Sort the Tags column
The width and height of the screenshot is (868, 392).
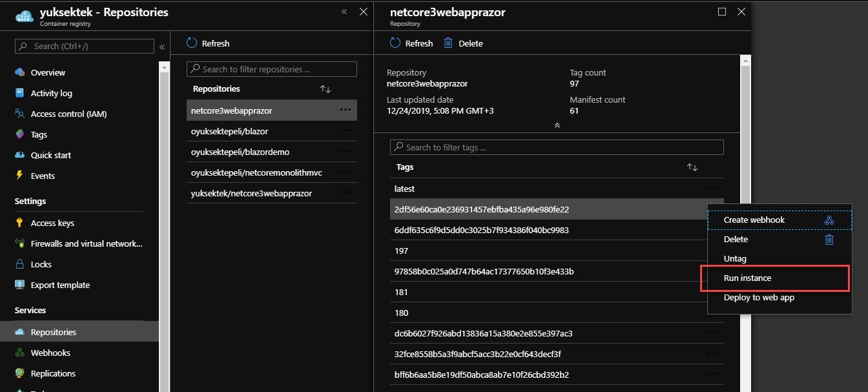[x=692, y=167]
